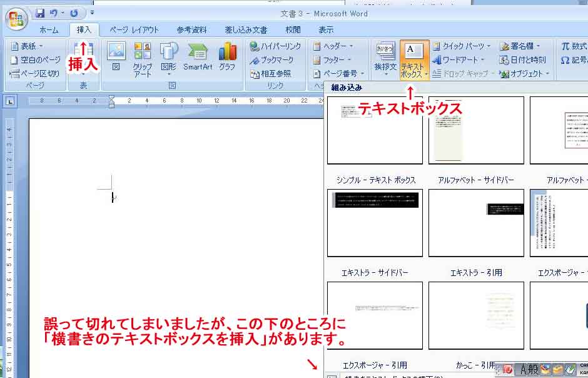Open the Office button menu
Image resolution: width=588 pixels, height=378 pixels.
(x=16, y=19)
